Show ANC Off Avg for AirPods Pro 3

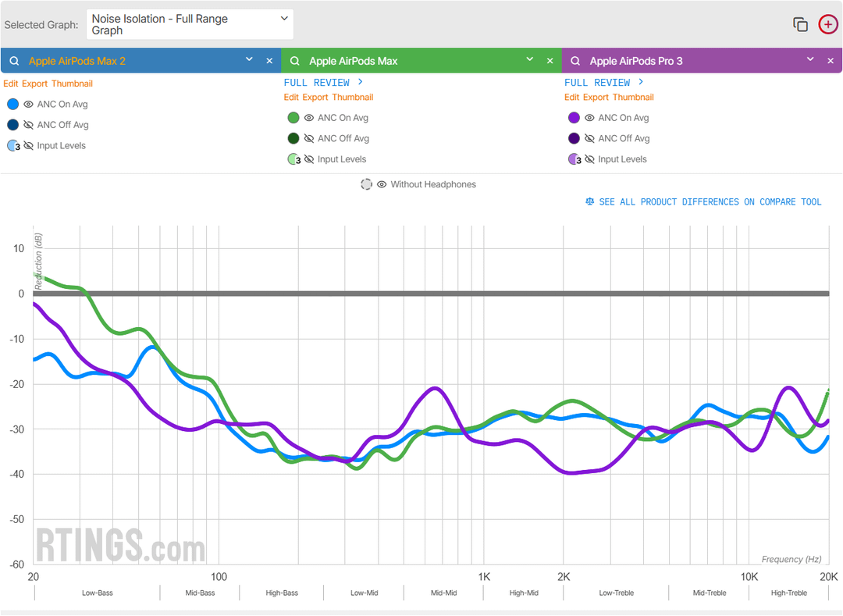(590, 139)
